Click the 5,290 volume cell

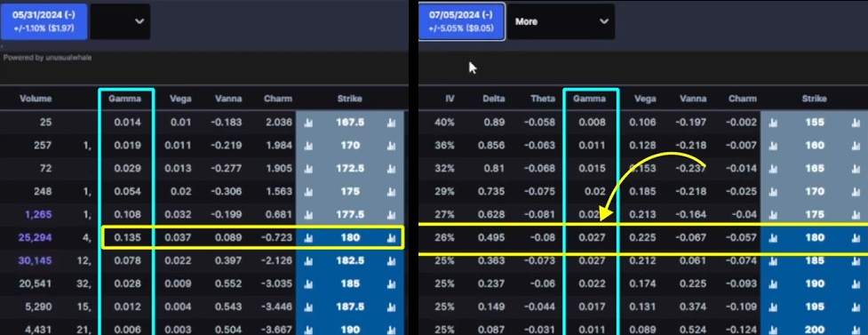click(x=38, y=307)
